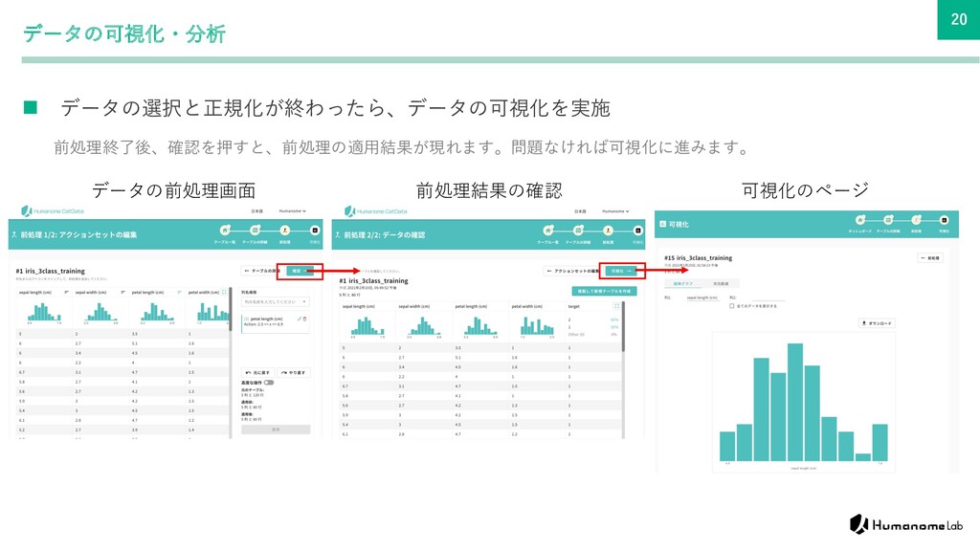Click テーブルの詳細 step icon in 前処理 2/2 header
Screen dimensions: 980x551
click(x=578, y=231)
